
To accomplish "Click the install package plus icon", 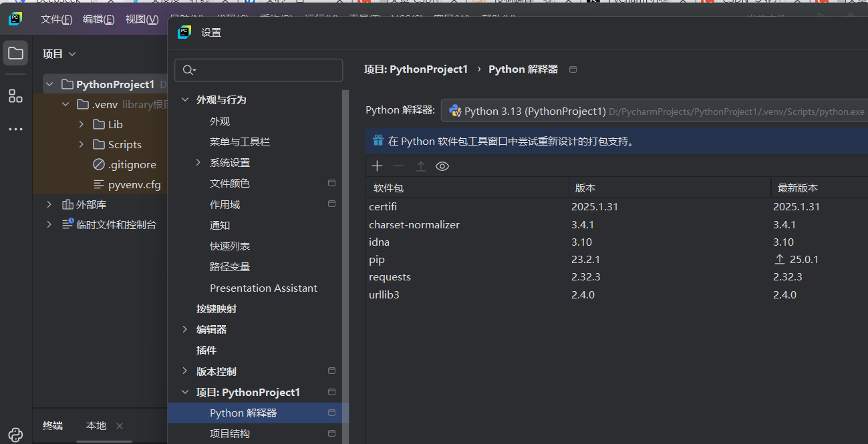I will click(x=378, y=166).
